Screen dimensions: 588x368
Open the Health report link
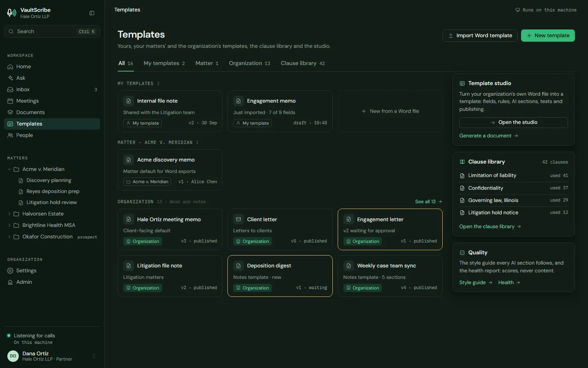tap(509, 283)
